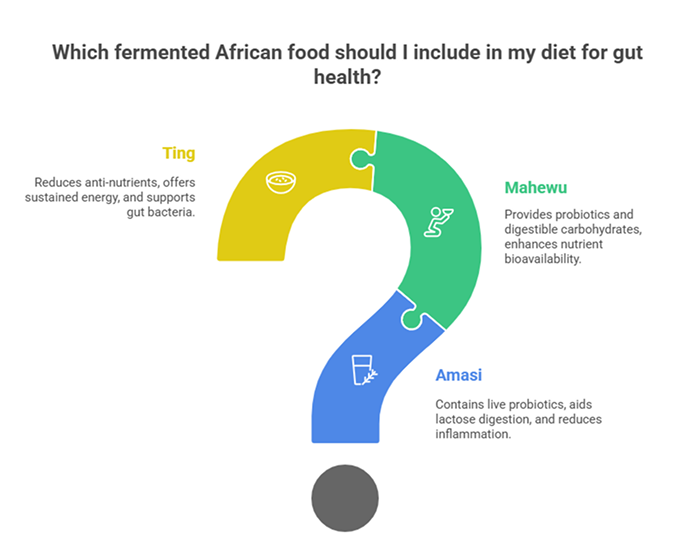Click the puzzle knob joining yellow and green pieces
Image resolution: width=700 pixels, height=553 pixels.
(x=364, y=158)
